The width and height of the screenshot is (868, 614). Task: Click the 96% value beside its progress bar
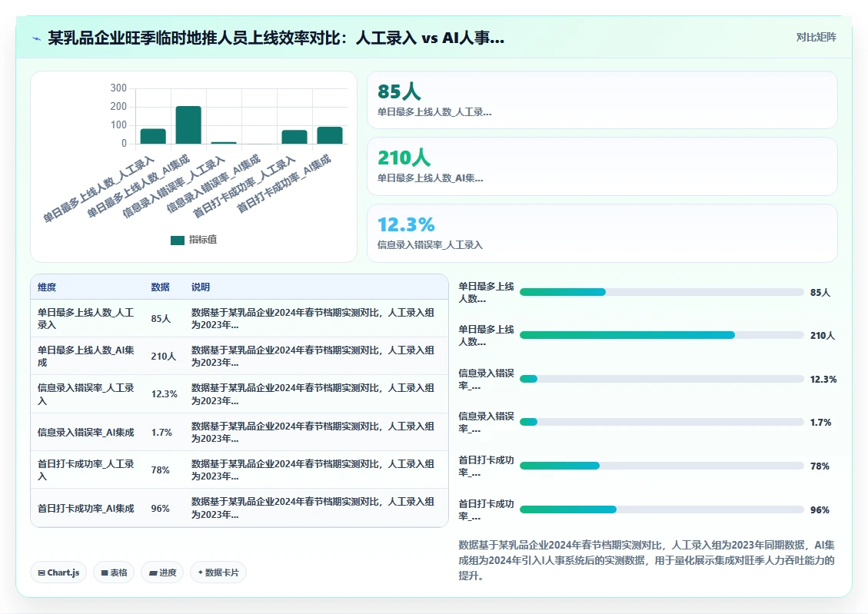click(820, 510)
